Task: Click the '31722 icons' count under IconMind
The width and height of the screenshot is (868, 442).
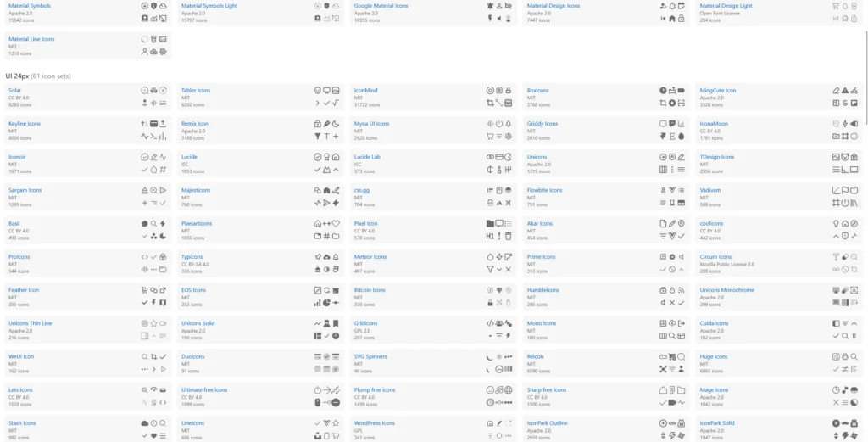Action: coord(367,104)
